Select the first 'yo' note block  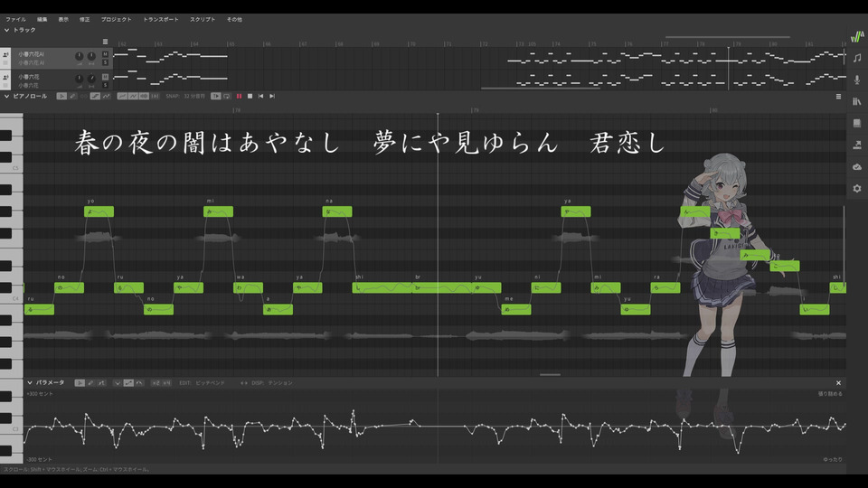[x=99, y=211]
